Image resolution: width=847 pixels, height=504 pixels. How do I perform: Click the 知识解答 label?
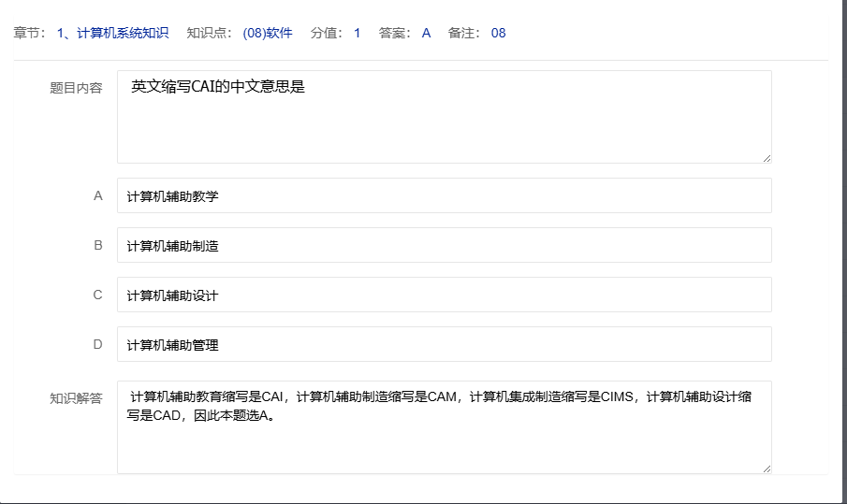76,397
